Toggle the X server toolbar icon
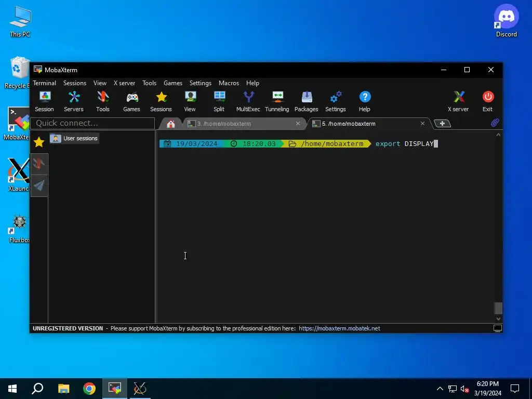 pos(458,101)
